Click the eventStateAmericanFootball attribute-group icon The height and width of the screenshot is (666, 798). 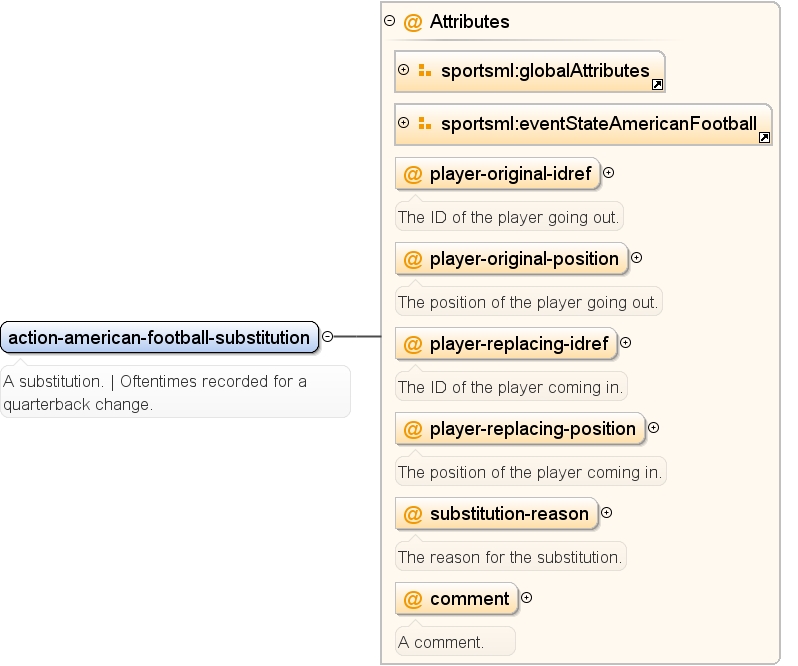click(424, 123)
